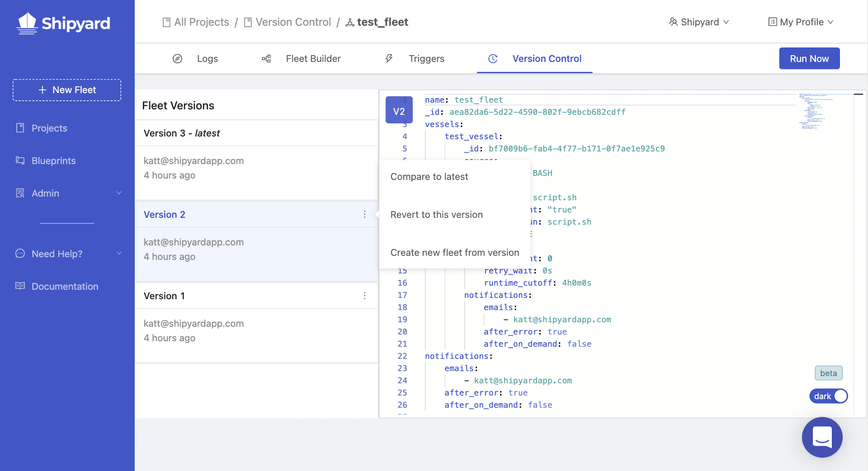Click the test_fleet breadcrumb title
Image resolution: width=868 pixels, height=471 pixels.
pyautogui.click(x=382, y=22)
